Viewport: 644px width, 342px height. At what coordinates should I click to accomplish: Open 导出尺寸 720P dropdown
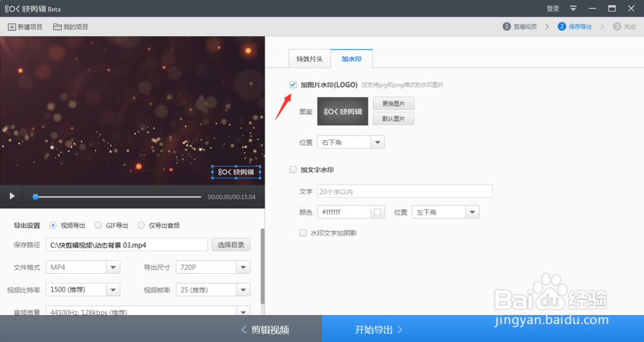213,267
